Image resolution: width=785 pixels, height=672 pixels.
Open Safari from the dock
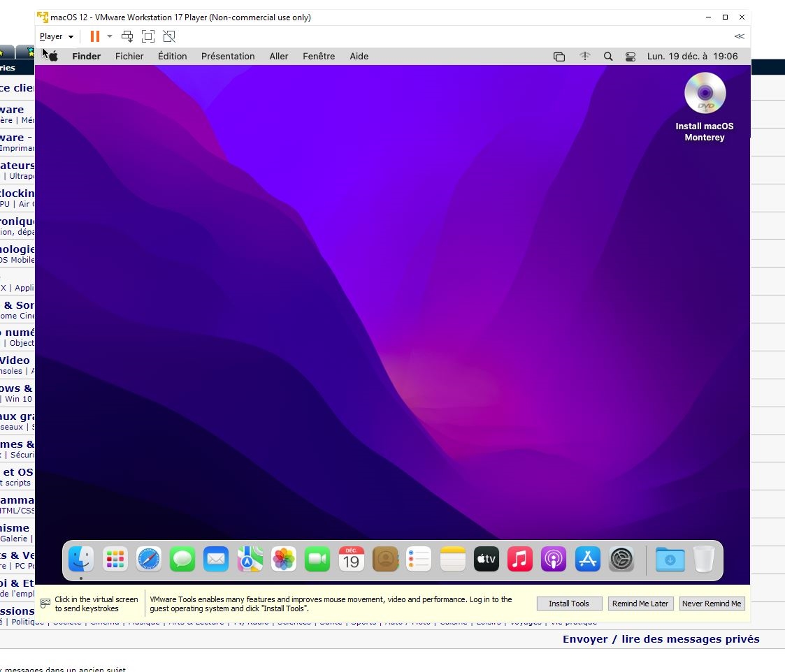[x=148, y=560]
